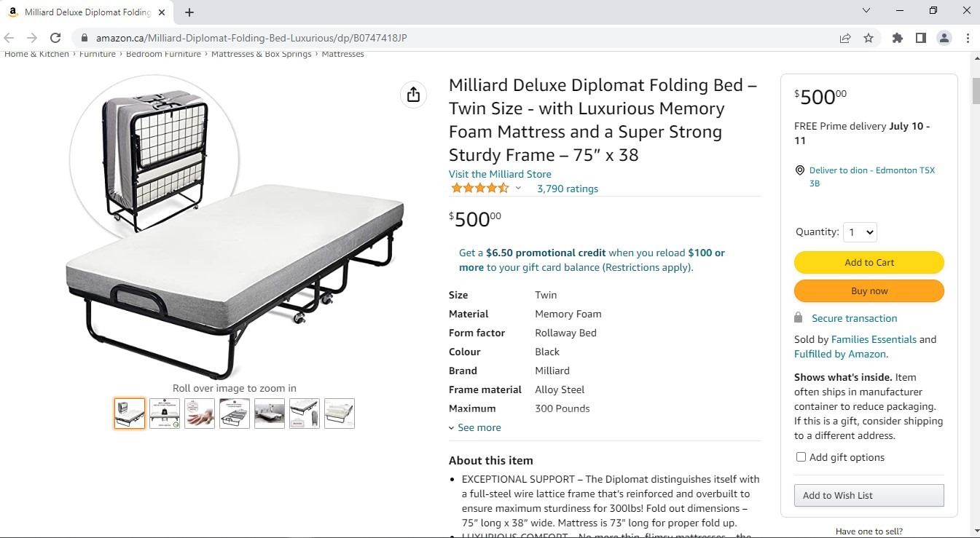Screen dimensions: 980x538
Task: Open the browser extensions puzzle icon
Action: pyautogui.click(x=898, y=38)
